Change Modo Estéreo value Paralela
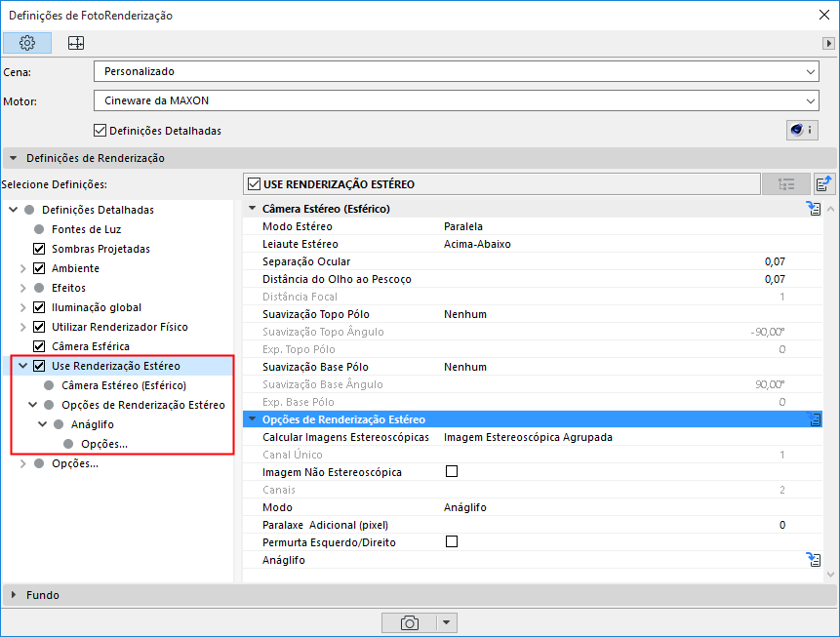The width and height of the screenshot is (840, 637). pyautogui.click(x=463, y=226)
